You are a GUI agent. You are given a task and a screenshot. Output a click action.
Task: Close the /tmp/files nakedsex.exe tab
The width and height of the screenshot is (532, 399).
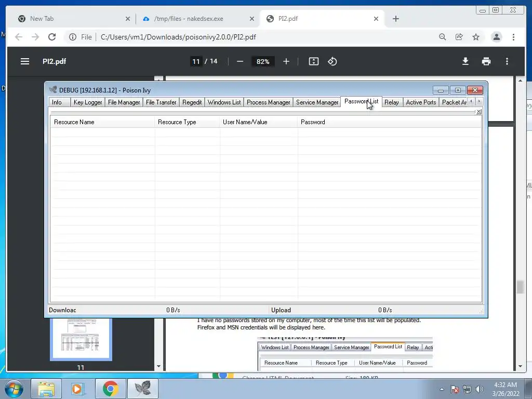coord(252,19)
